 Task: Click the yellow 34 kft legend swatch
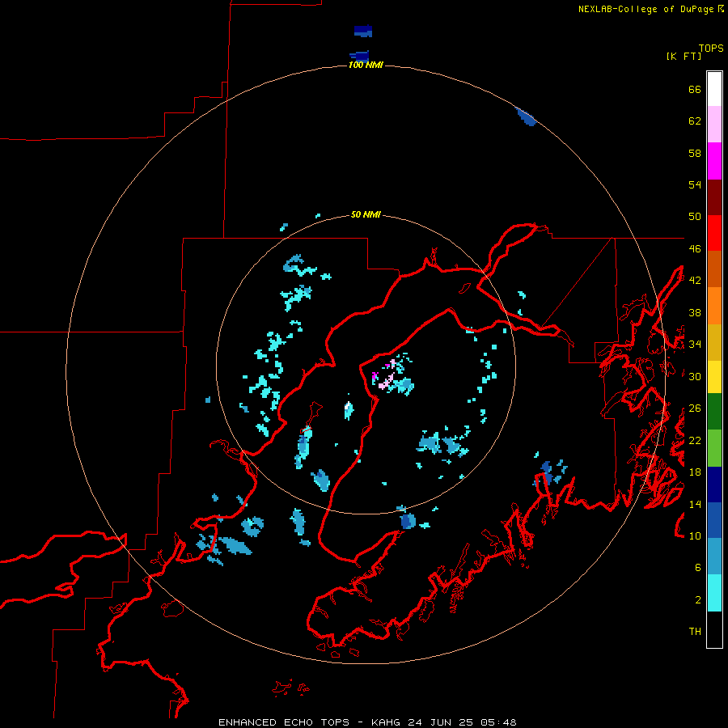pos(714,377)
